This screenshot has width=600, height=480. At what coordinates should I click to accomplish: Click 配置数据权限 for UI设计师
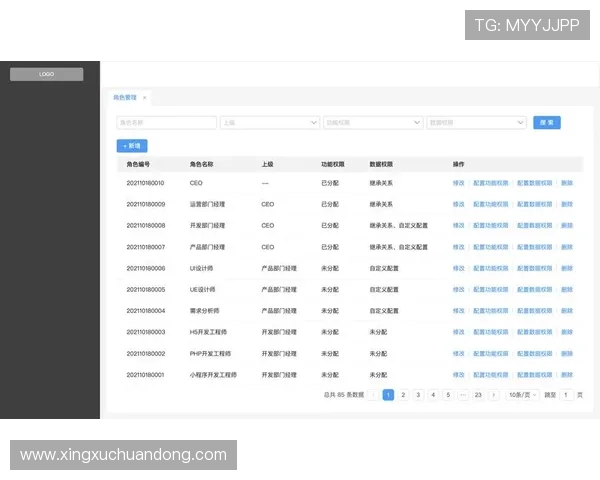[x=535, y=268]
